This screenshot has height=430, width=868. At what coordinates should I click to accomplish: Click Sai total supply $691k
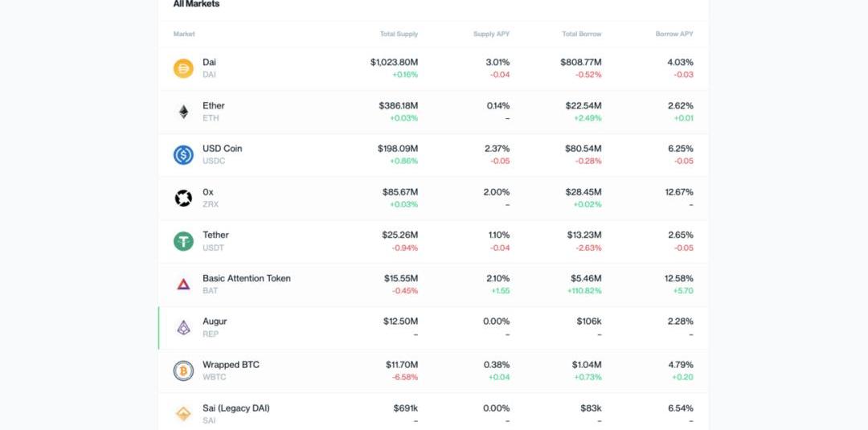tap(406, 408)
